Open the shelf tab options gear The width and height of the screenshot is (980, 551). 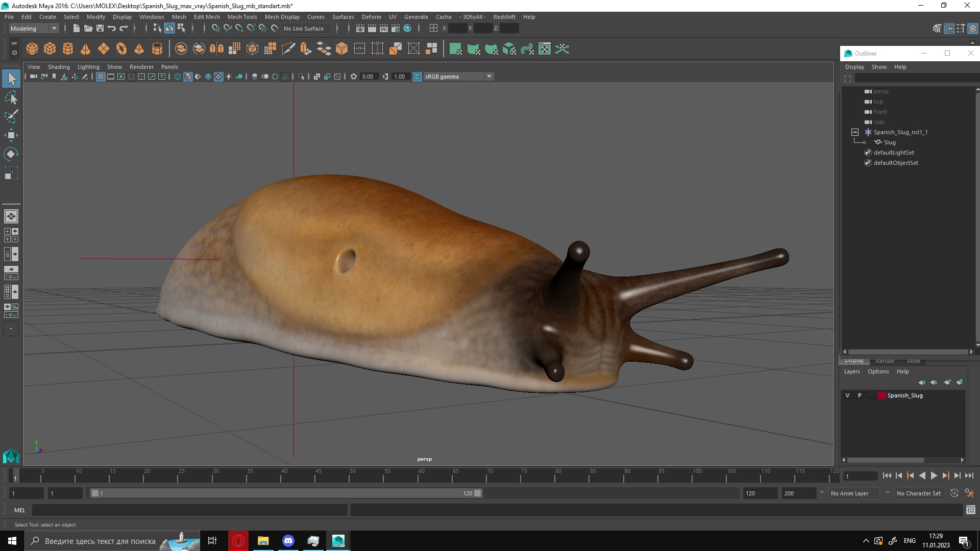click(14, 53)
